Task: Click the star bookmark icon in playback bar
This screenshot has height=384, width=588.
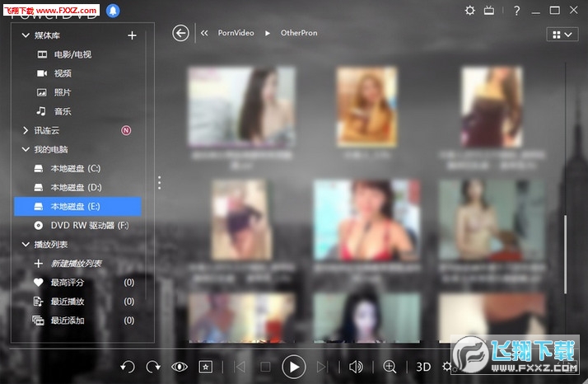Action: 205,367
